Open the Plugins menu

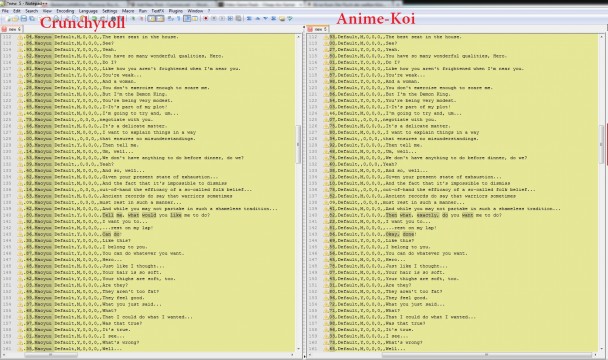[176, 11]
